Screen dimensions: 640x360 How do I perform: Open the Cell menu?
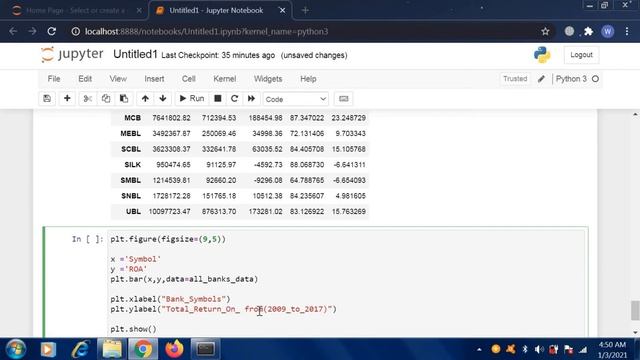pyautogui.click(x=189, y=79)
